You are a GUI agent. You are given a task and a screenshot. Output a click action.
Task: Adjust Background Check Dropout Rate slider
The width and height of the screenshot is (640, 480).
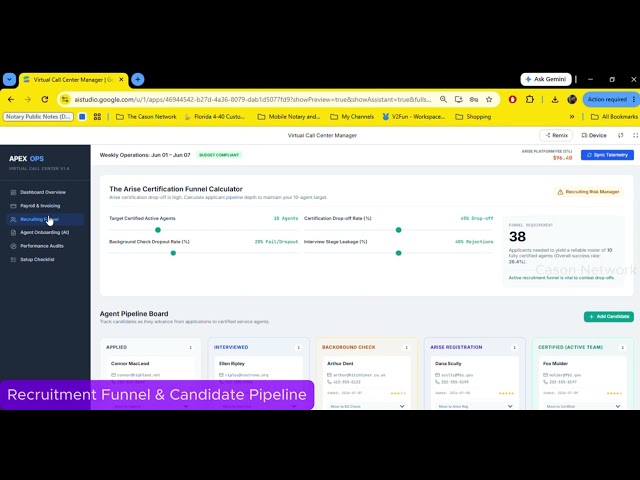click(x=173, y=253)
